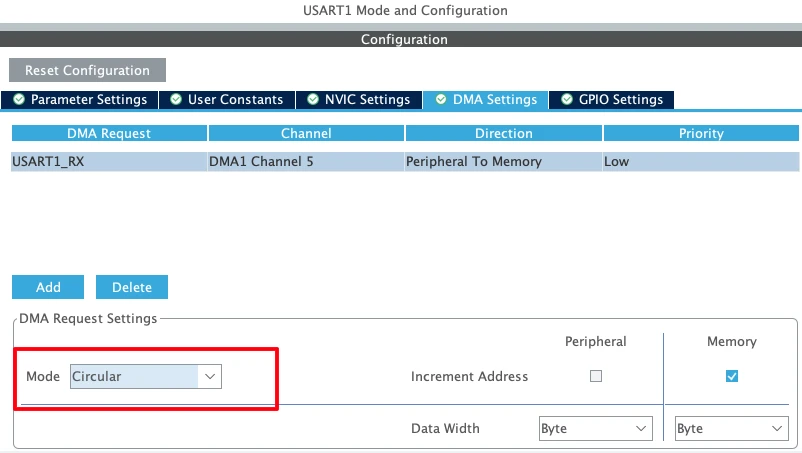Click the Reset Configuration button
This screenshot has height=453, width=802.
coord(87,71)
